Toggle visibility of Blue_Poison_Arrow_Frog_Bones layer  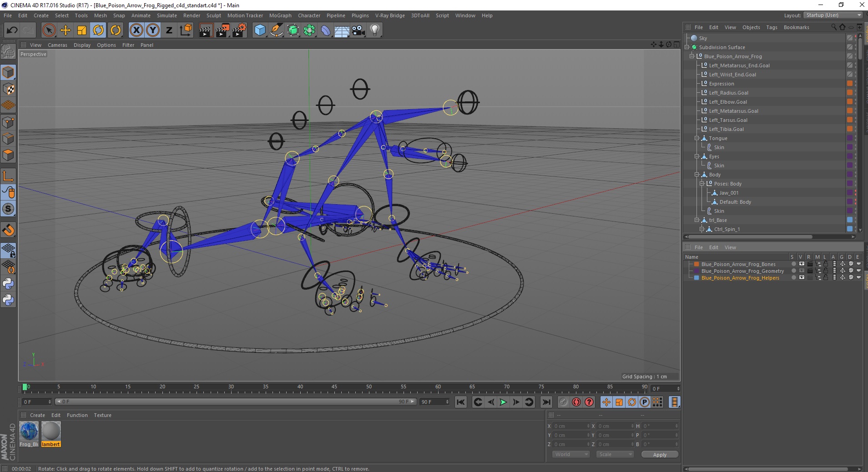click(x=802, y=264)
